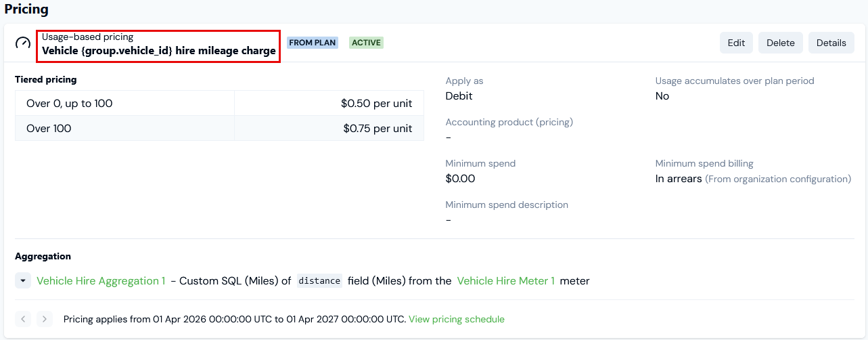Open the Vehicle Hire Meter 1 link
This screenshot has height=340, width=868.
[x=506, y=280]
